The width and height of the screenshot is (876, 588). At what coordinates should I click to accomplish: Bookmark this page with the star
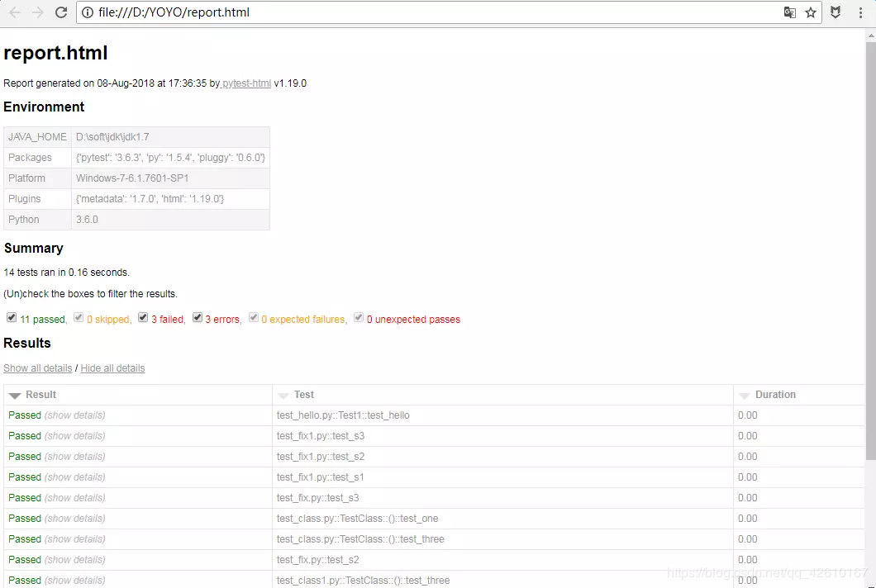tap(811, 12)
